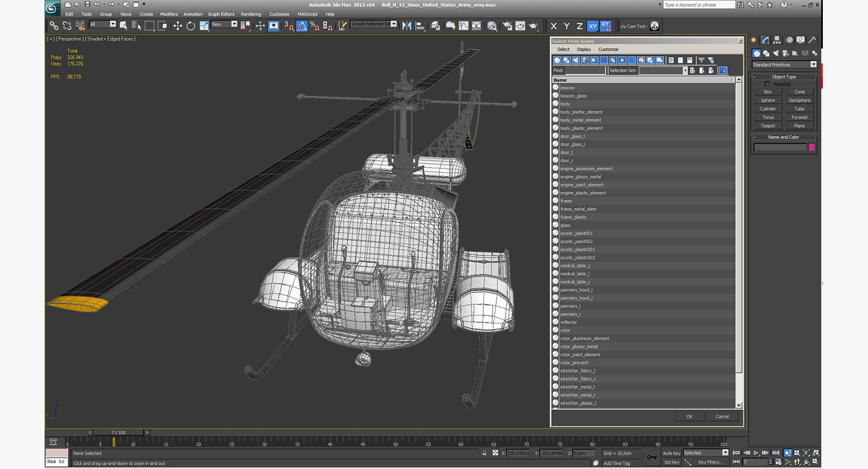This screenshot has width=868, height=469.
Task: Restrict transform to Y axis
Action: click(x=567, y=26)
